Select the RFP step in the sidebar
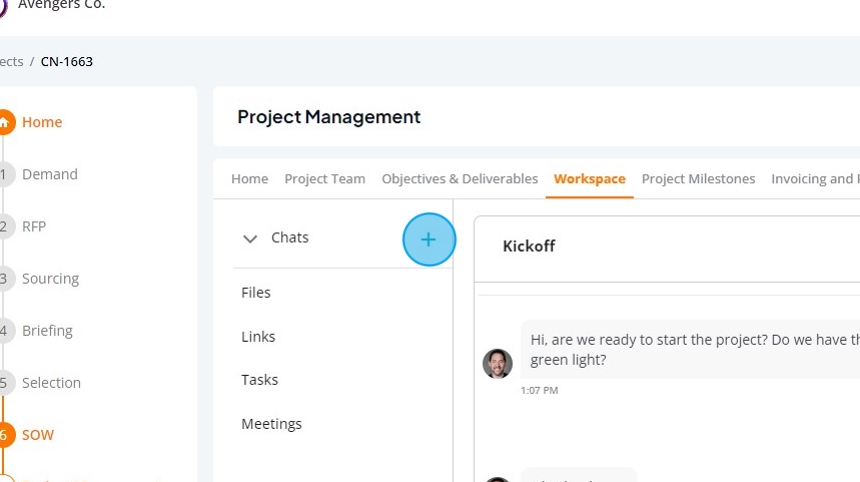860x482 pixels. point(34,226)
